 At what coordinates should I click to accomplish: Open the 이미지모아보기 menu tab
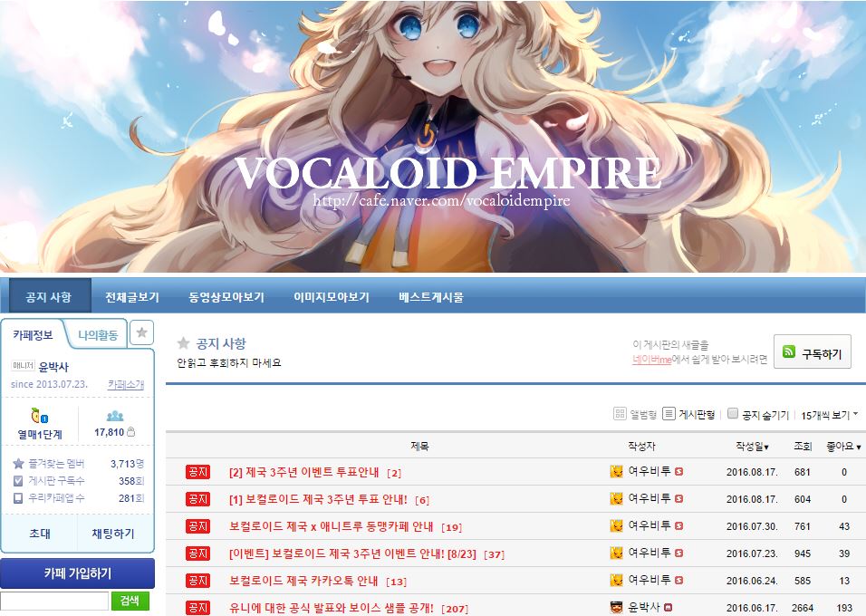[332, 297]
